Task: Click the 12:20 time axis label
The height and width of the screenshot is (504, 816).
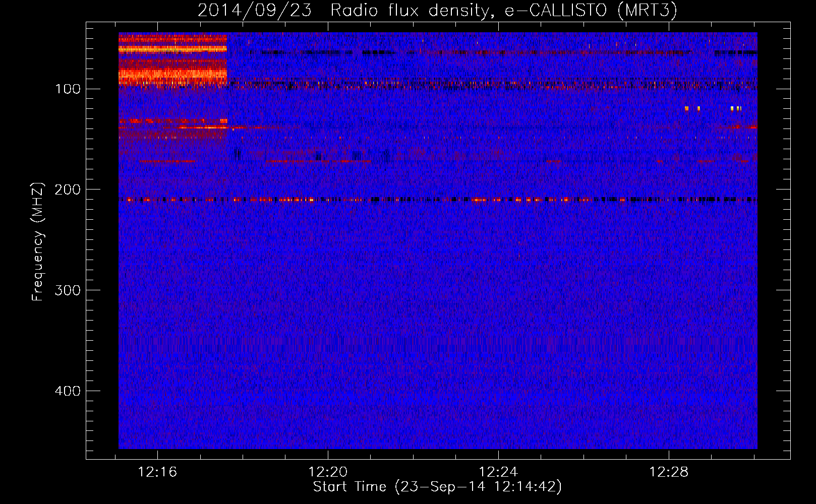Action: [328, 472]
